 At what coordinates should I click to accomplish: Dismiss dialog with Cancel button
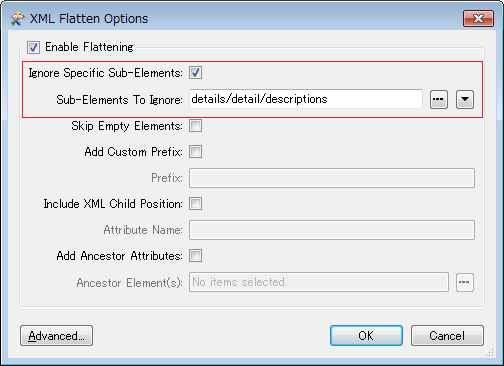pos(447,336)
